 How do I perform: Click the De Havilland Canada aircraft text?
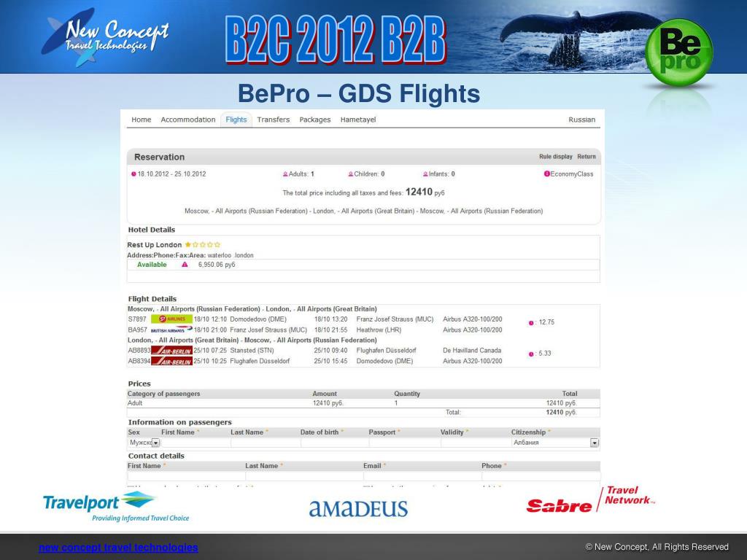coord(472,351)
